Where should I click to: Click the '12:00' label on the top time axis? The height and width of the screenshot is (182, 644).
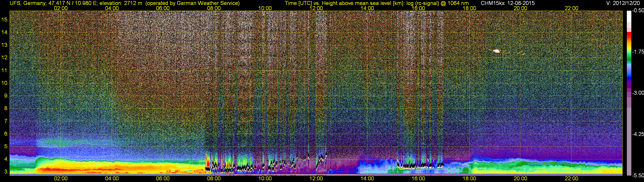point(316,8)
